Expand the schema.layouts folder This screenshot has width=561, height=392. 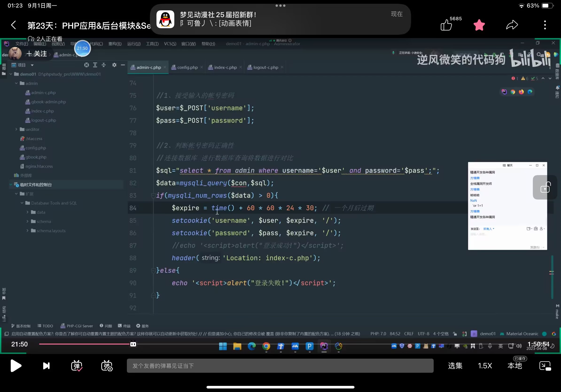coord(27,231)
